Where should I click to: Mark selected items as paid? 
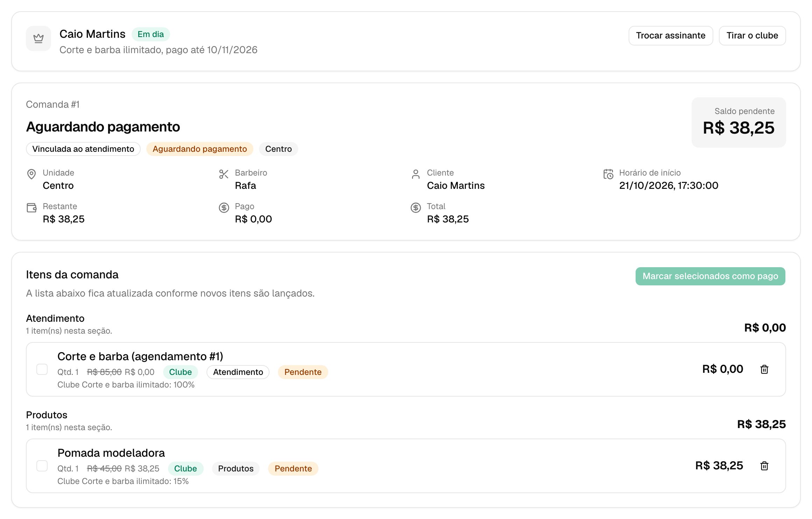(x=710, y=276)
